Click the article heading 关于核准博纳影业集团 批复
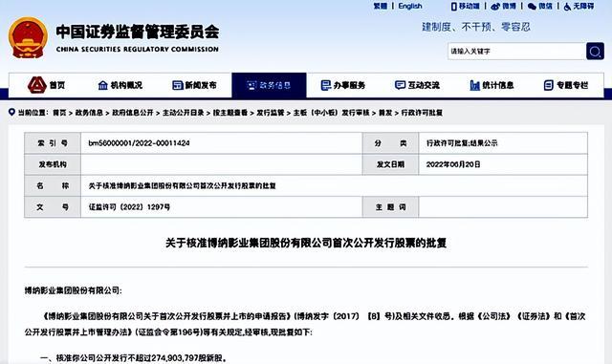The height and width of the screenshot is (364, 612). click(x=306, y=243)
